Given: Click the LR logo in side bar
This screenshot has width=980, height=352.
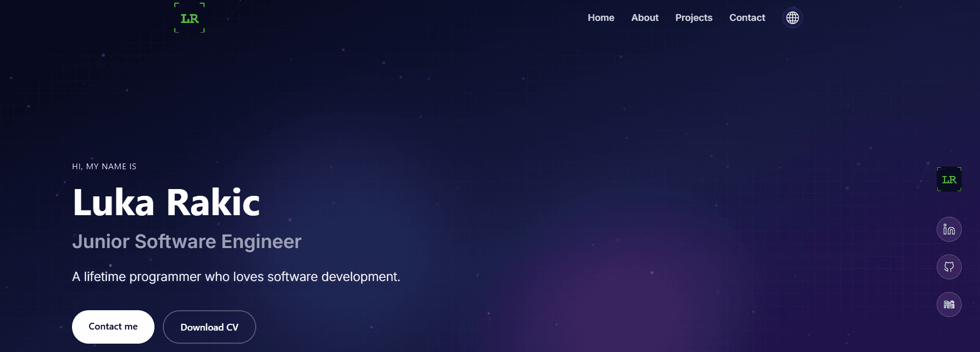Looking at the screenshot, I should point(949,179).
